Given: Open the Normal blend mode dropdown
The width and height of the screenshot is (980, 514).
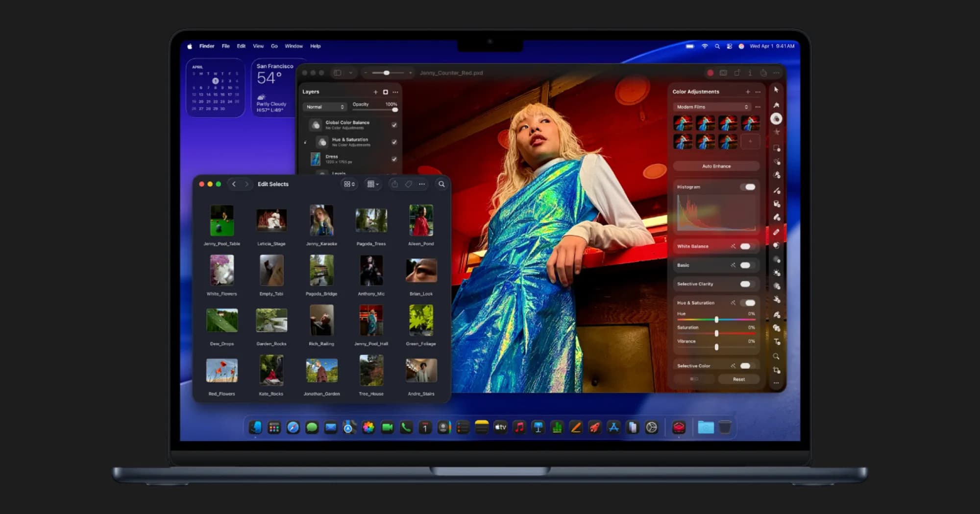Looking at the screenshot, I should [x=324, y=107].
